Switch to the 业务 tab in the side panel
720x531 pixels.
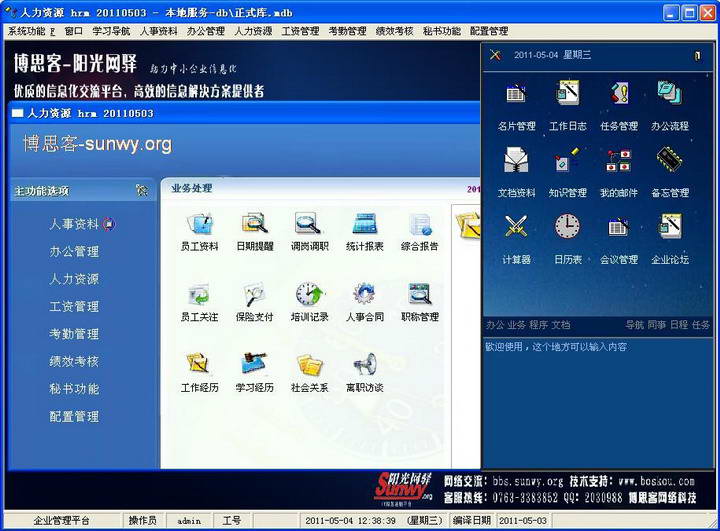[x=517, y=325]
